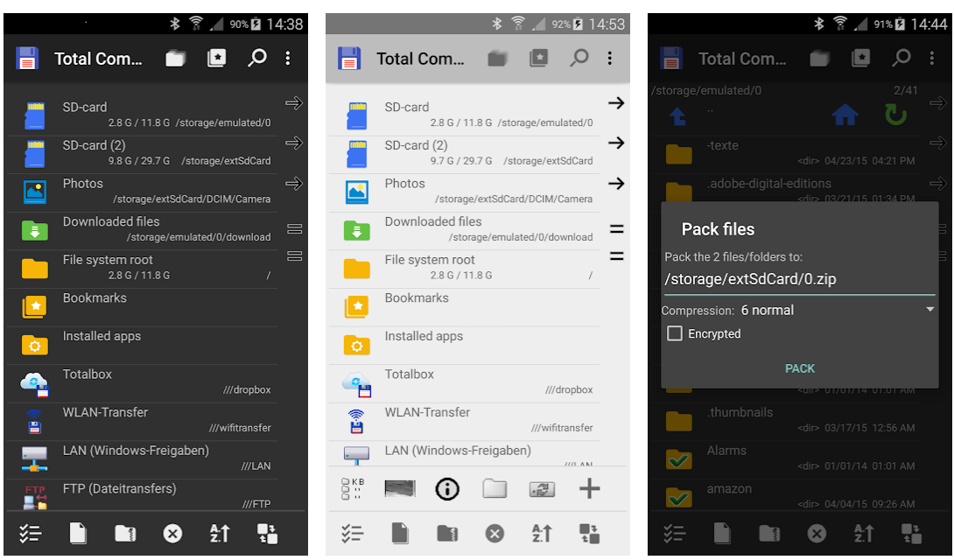Tap A-Z sort icon in light-theme bottom bar
The height and width of the screenshot is (560, 954).
[542, 533]
